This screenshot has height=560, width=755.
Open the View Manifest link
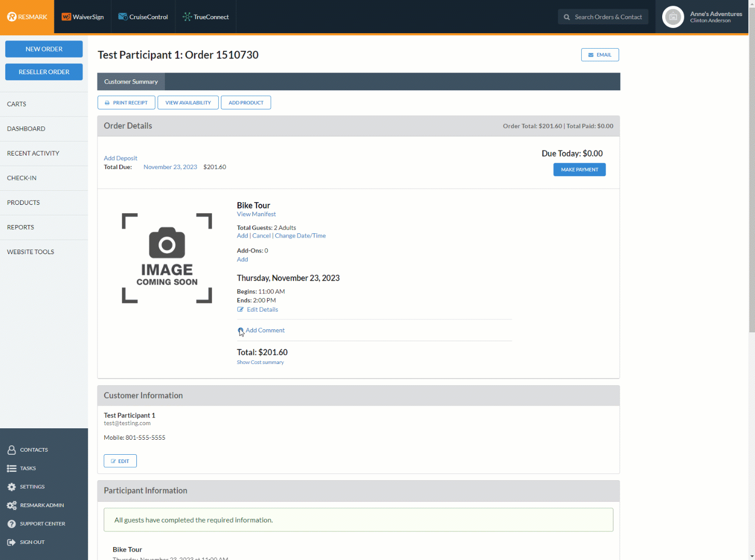pos(256,214)
